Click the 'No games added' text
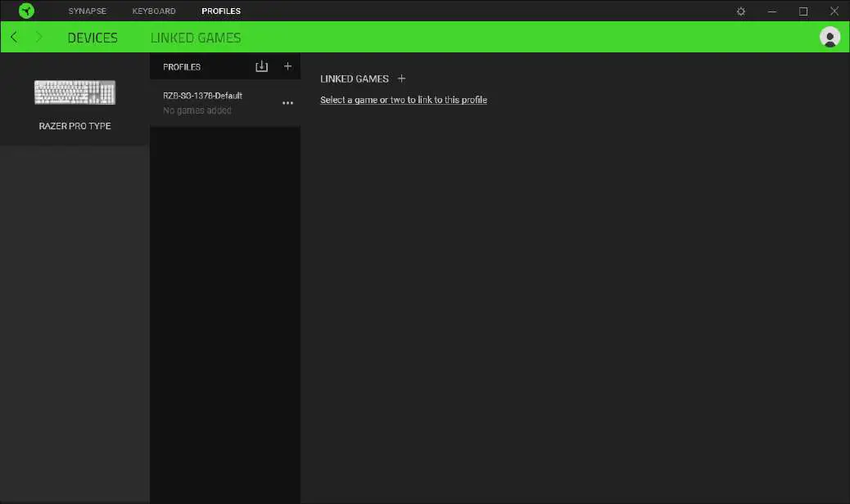This screenshot has width=850, height=504. click(197, 110)
